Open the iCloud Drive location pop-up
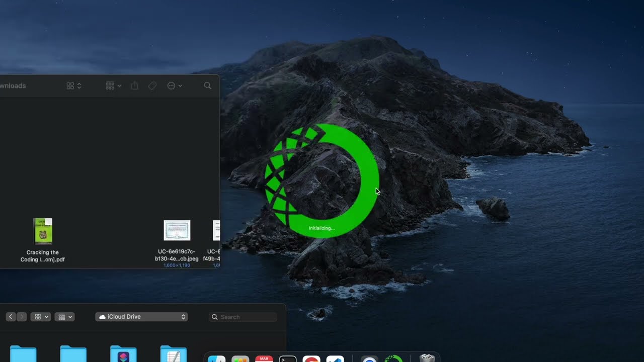644x362 pixels. click(141, 317)
